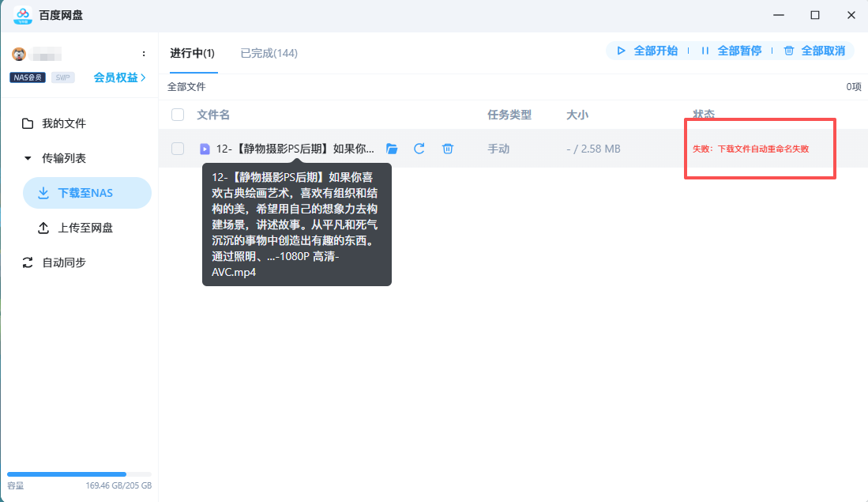Open 自动同步 in sidebar
868x502 pixels.
(x=54, y=262)
